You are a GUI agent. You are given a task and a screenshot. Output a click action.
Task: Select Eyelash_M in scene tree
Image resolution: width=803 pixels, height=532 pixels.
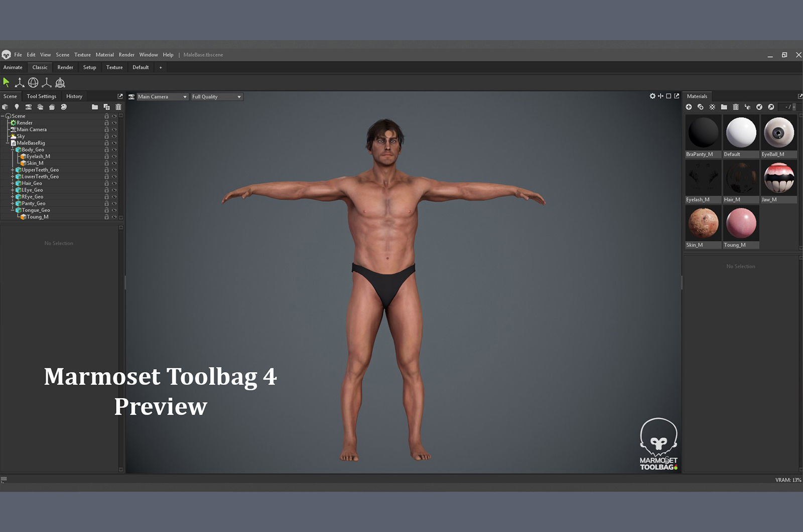click(x=38, y=157)
